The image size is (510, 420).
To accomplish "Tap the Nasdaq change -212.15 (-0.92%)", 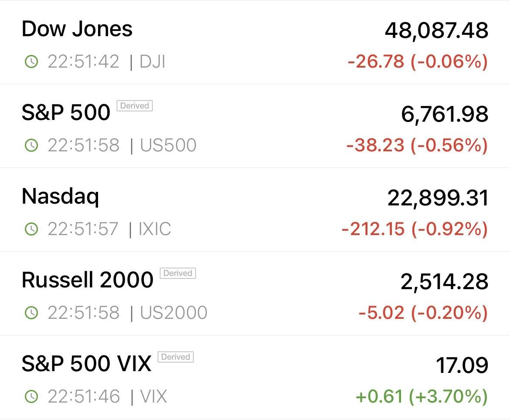I will pyautogui.click(x=414, y=229).
